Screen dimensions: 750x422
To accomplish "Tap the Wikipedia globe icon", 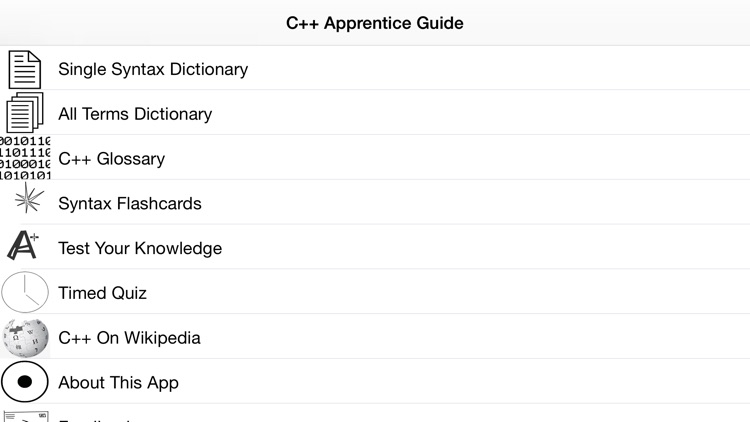I will [x=25, y=337].
